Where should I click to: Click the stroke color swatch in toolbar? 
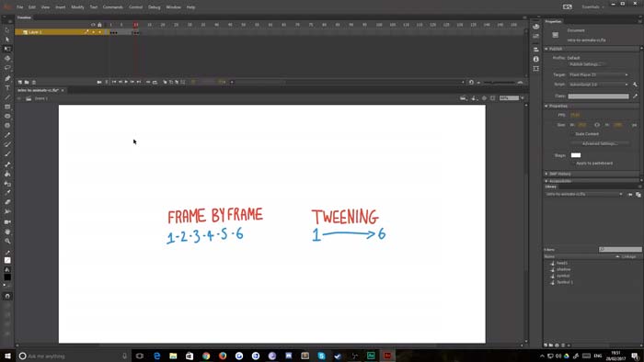pyautogui.click(x=7, y=260)
